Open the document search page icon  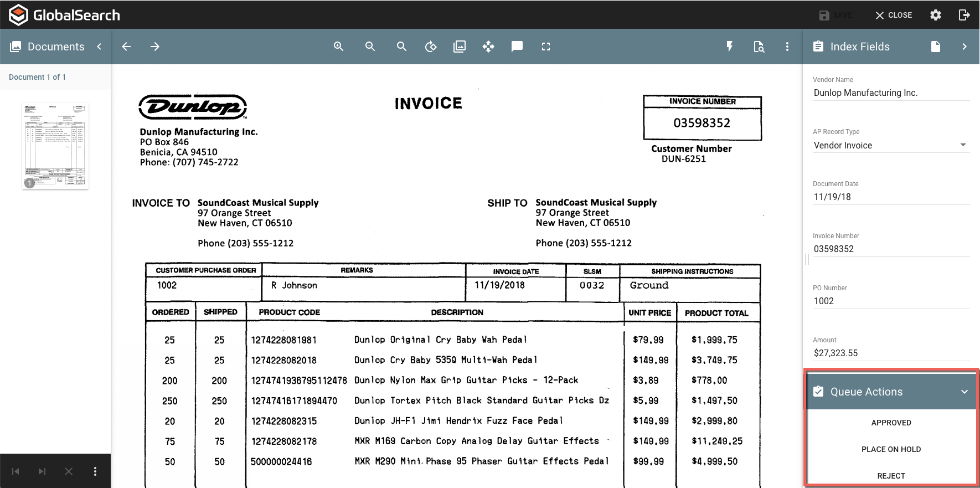tap(759, 47)
